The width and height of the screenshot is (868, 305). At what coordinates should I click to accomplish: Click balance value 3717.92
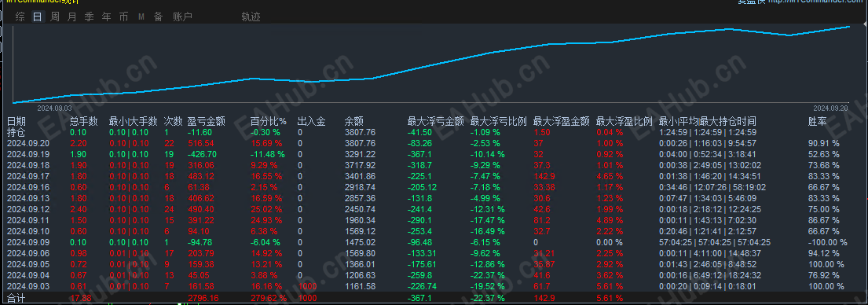pos(360,166)
